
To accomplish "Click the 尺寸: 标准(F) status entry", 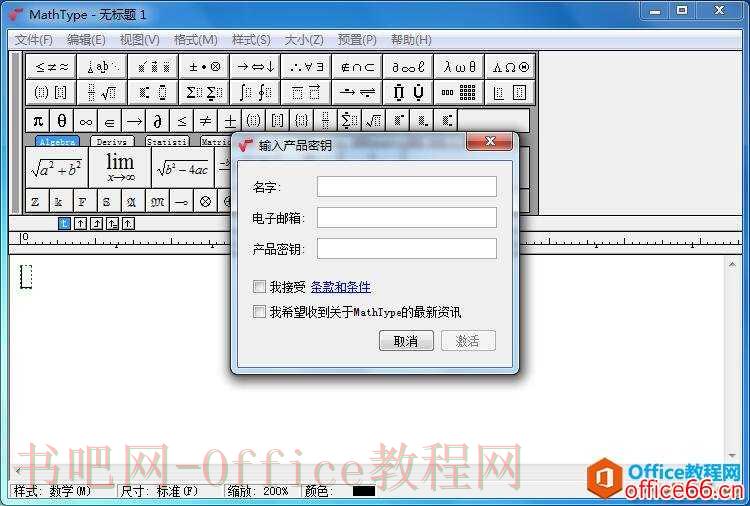I will click(159, 491).
